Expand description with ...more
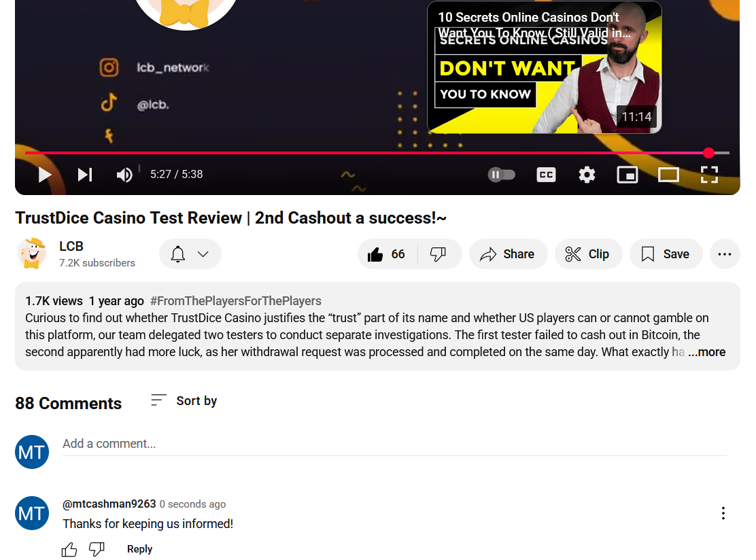 [707, 352]
